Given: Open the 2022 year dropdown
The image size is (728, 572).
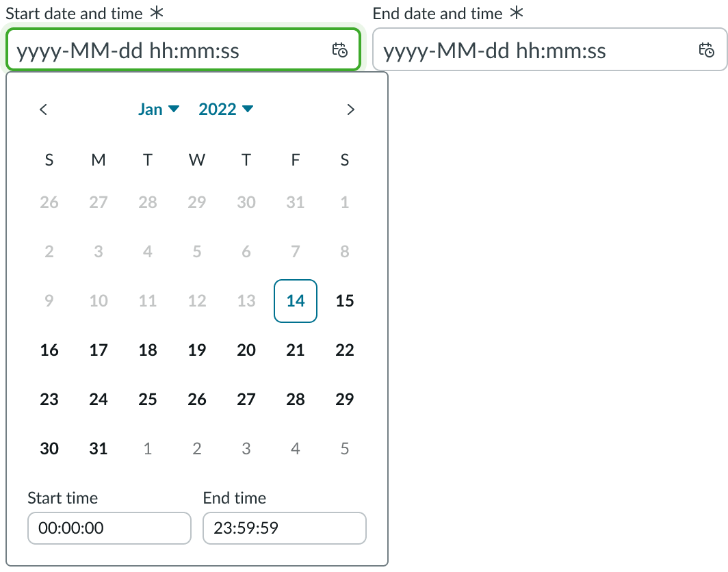Looking at the screenshot, I should 225,109.
